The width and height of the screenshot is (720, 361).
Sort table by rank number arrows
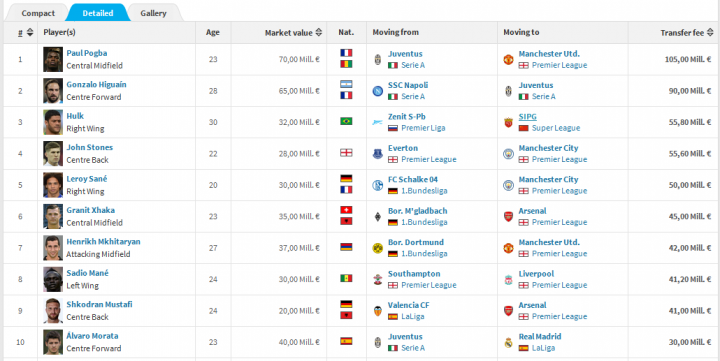[30, 33]
